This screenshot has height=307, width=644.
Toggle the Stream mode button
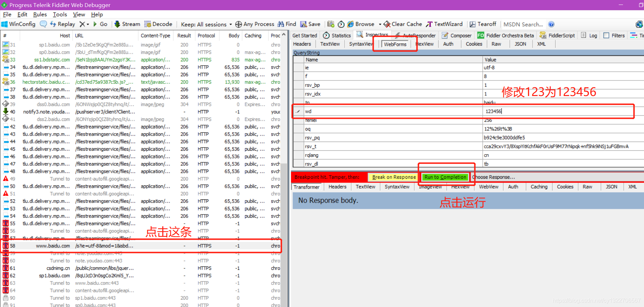127,24
